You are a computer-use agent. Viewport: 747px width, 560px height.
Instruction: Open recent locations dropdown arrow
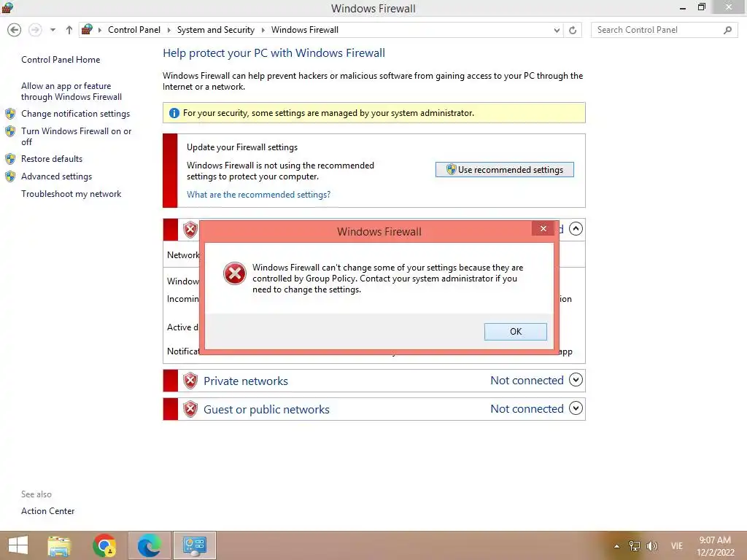click(x=53, y=30)
